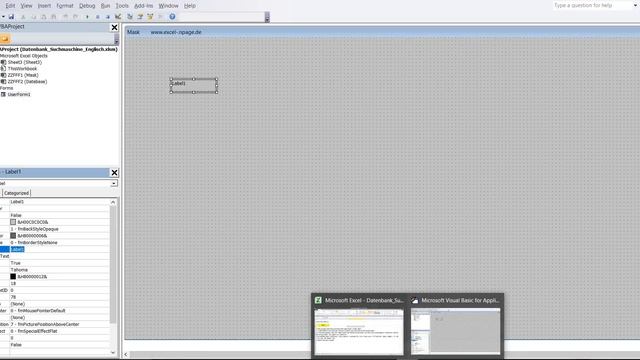Select UserForm1 under Forms
Image resolution: width=640 pixels, height=360 pixels.
point(19,94)
